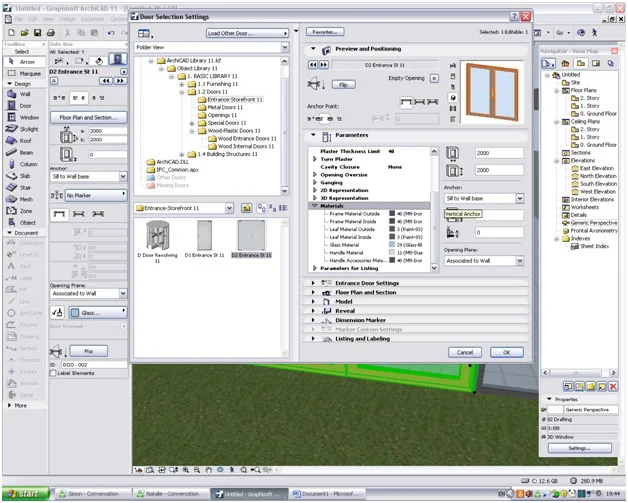The image size is (628, 503).
Task: Click the Flip button in dialog
Action: pyautogui.click(x=344, y=85)
